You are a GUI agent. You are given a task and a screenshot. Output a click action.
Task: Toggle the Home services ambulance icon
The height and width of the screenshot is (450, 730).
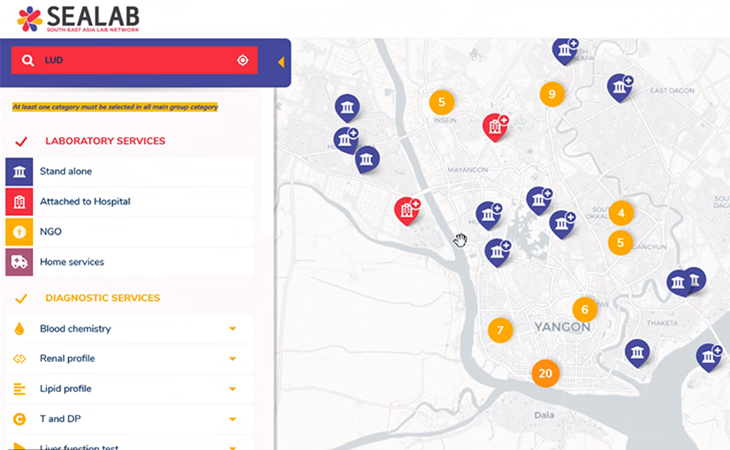19,262
